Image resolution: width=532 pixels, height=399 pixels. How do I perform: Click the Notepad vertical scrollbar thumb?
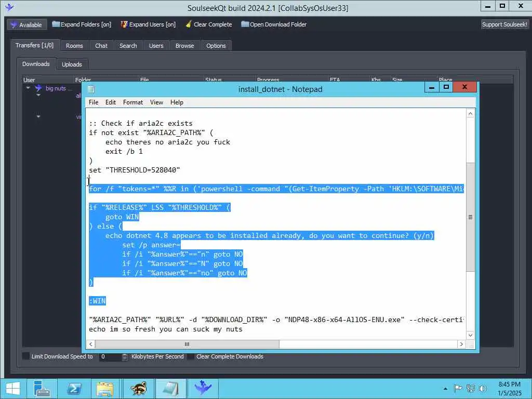tap(470, 217)
